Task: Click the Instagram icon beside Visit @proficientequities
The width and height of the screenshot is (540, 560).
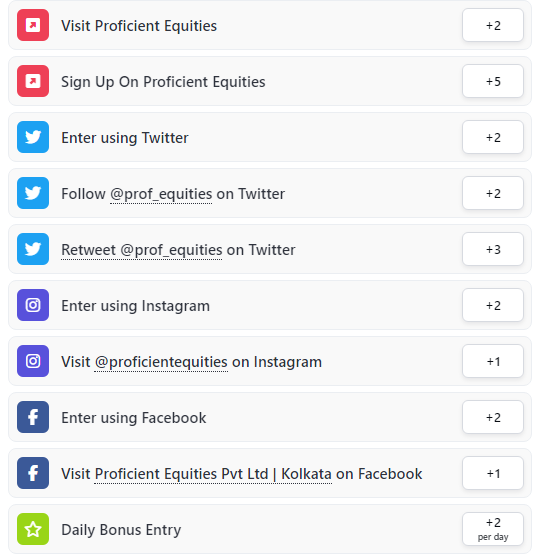Action: (x=33, y=361)
